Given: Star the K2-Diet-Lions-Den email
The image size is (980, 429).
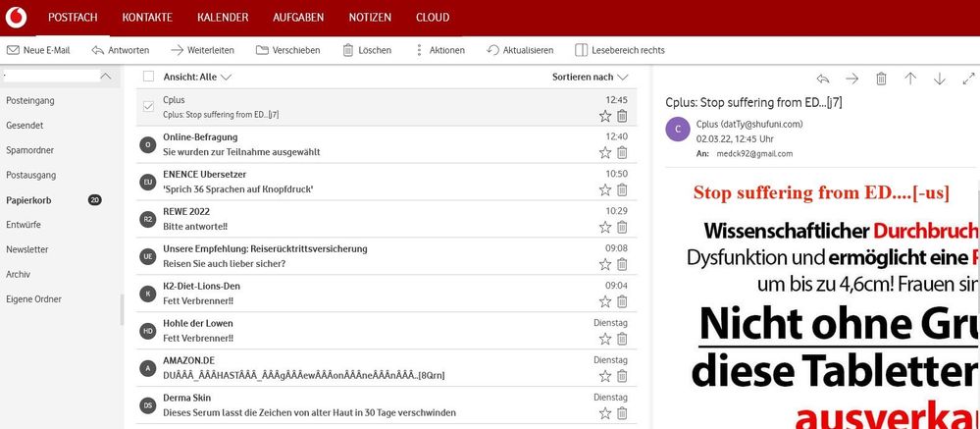Looking at the screenshot, I should pos(605,301).
